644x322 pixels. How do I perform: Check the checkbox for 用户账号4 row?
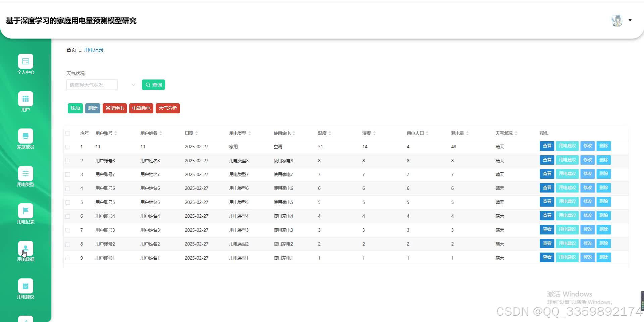pos(67,216)
